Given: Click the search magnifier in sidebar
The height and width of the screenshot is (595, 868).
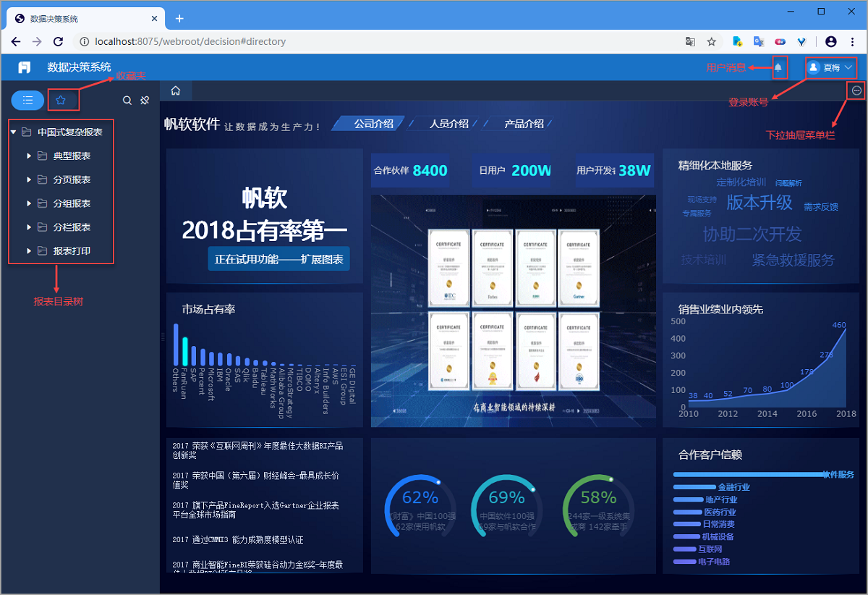Looking at the screenshot, I should (x=127, y=101).
